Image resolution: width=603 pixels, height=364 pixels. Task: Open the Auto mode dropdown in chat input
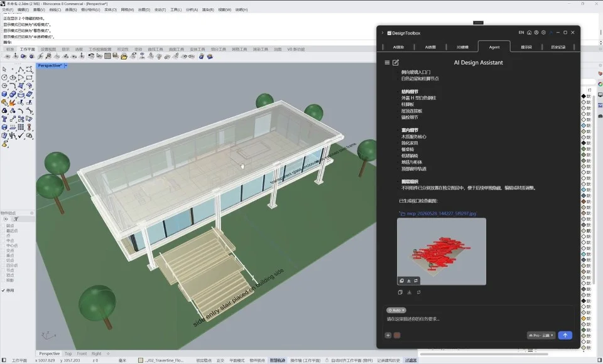tap(396, 310)
